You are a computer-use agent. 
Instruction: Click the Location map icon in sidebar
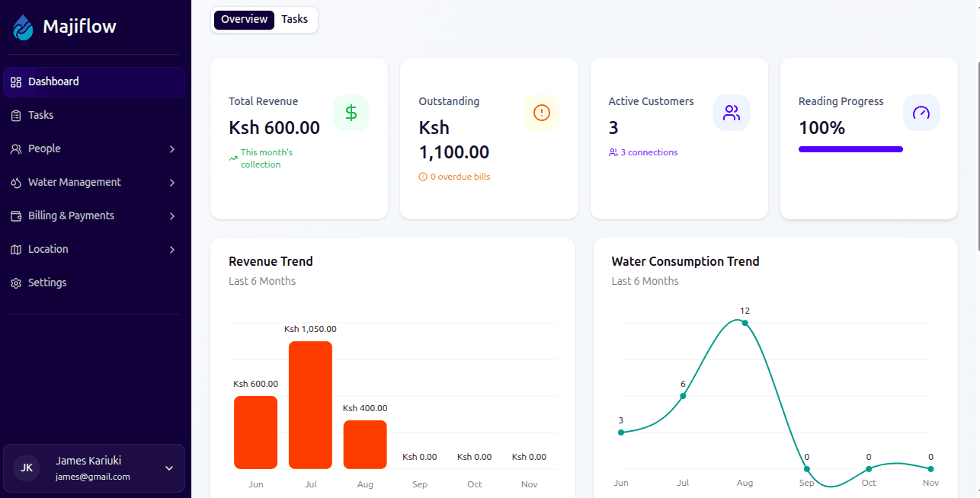click(x=15, y=249)
